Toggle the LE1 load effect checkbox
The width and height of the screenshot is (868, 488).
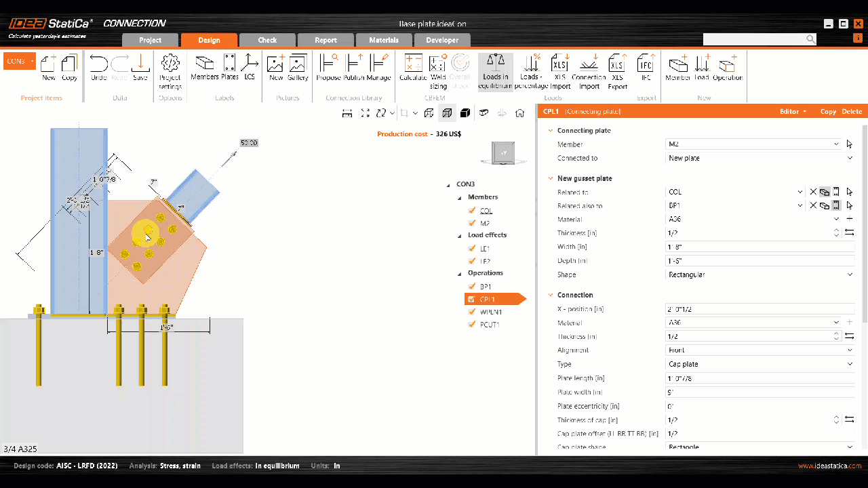point(472,248)
